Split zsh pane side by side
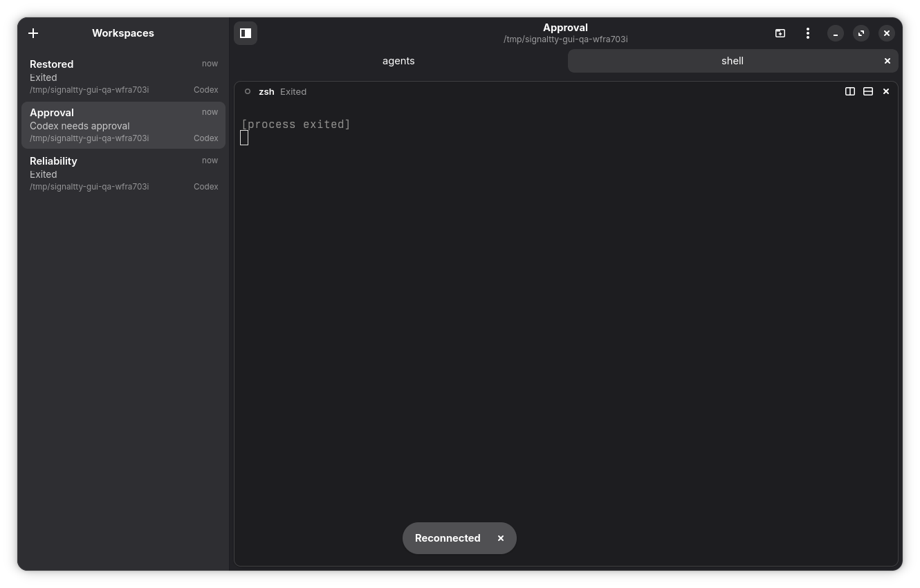Image resolution: width=920 pixels, height=588 pixels. click(x=850, y=91)
